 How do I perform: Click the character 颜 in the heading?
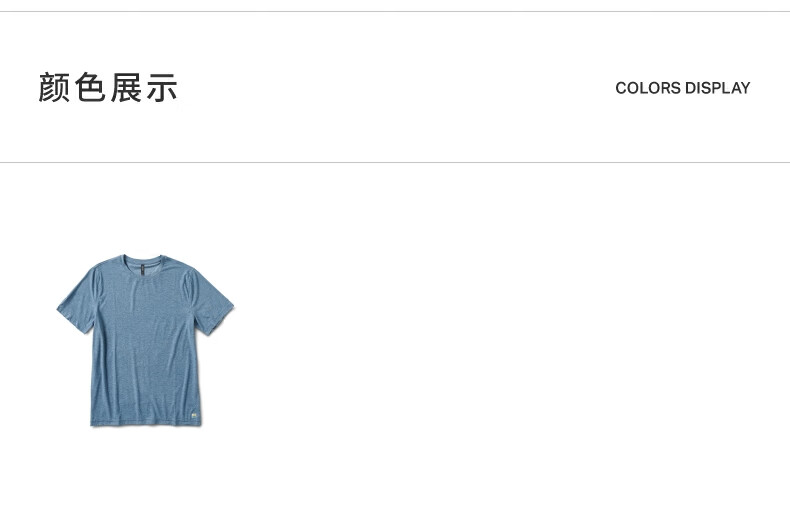(x=54, y=88)
